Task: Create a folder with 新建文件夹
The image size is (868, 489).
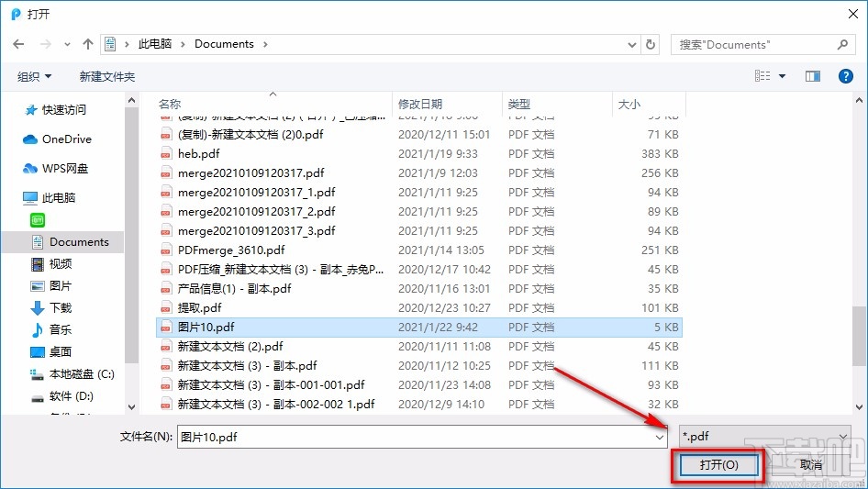Action: 107,76
